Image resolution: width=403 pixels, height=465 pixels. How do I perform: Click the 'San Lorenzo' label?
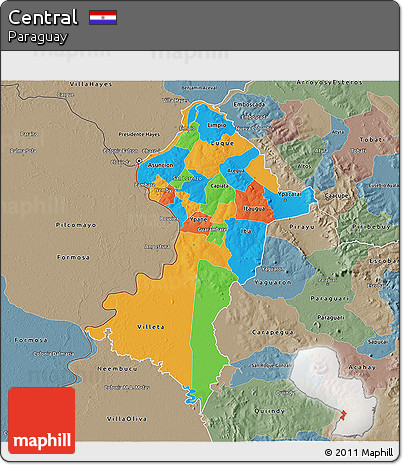187,178
